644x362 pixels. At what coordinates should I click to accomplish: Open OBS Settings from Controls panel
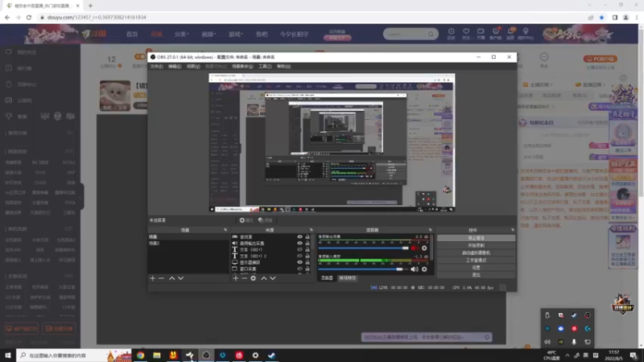pos(476,268)
